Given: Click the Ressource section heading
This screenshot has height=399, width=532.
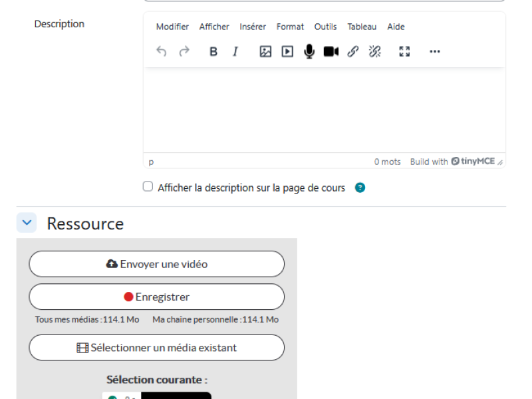Looking at the screenshot, I should (85, 223).
